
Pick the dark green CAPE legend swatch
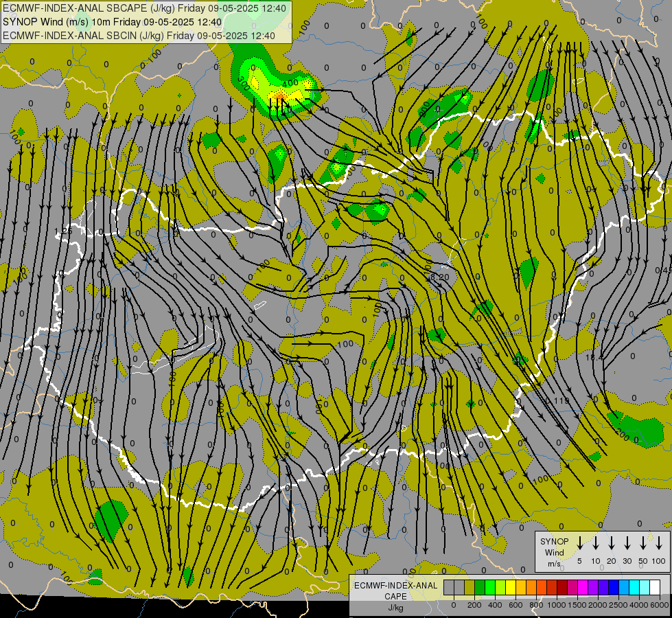click(x=480, y=587)
